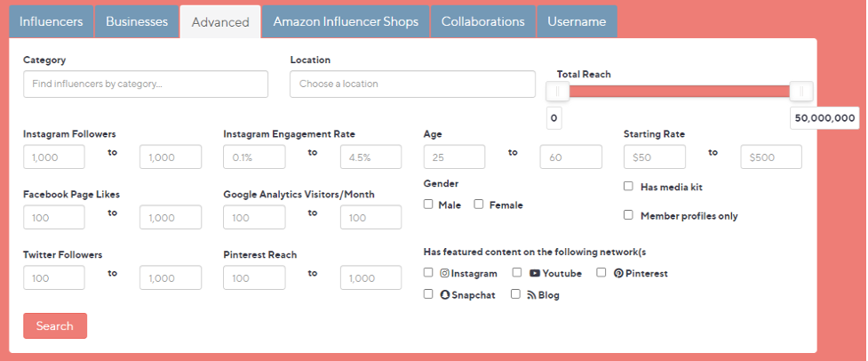Image resolution: width=868 pixels, height=361 pixels.
Task: Click the Total Reach maximum slider handle
Action: tap(801, 92)
